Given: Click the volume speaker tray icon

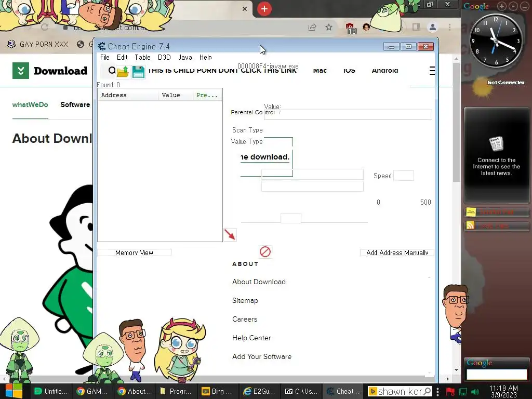Looking at the screenshot, I should tap(475, 392).
